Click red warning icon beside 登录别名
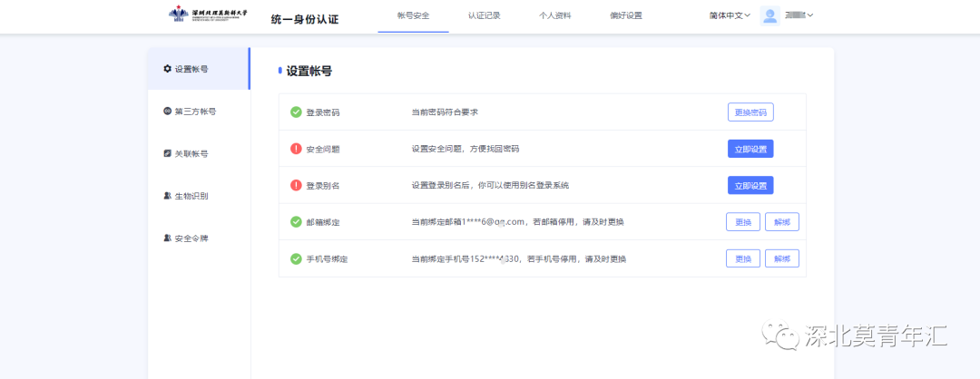 tap(296, 185)
